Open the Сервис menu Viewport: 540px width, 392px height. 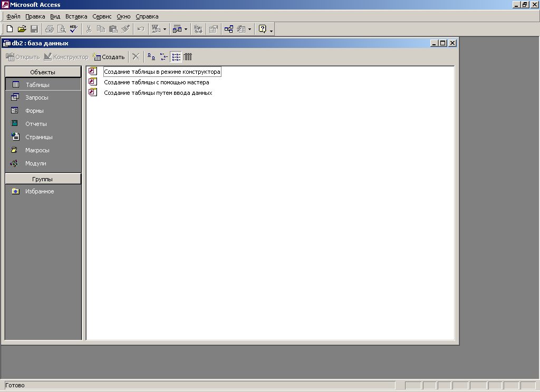click(102, 16)
